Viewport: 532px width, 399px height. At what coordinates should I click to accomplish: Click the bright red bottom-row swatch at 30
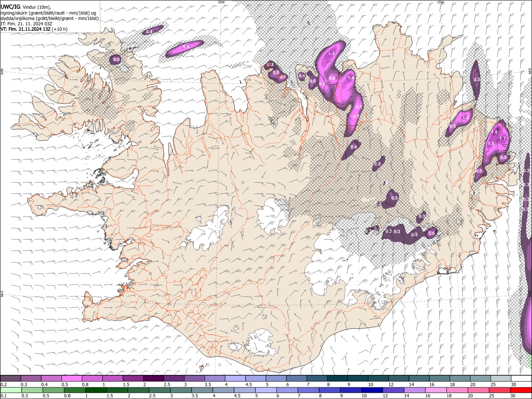[x=521, y=390]
